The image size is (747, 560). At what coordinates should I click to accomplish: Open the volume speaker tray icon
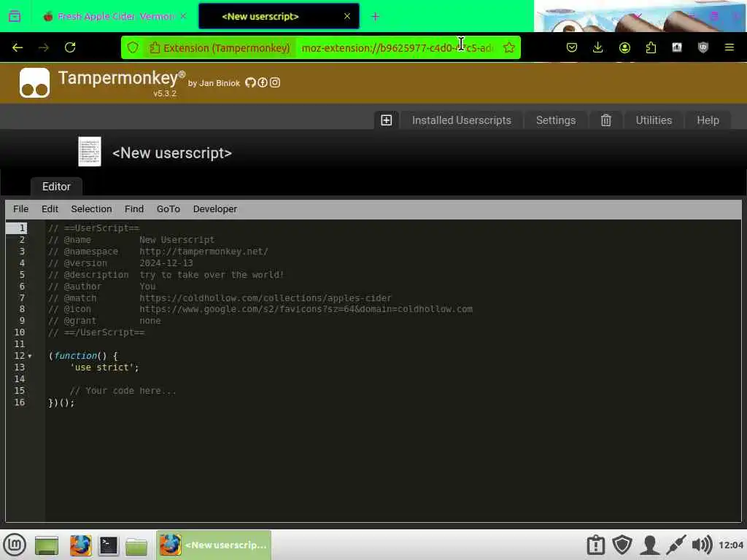[702, 545]
